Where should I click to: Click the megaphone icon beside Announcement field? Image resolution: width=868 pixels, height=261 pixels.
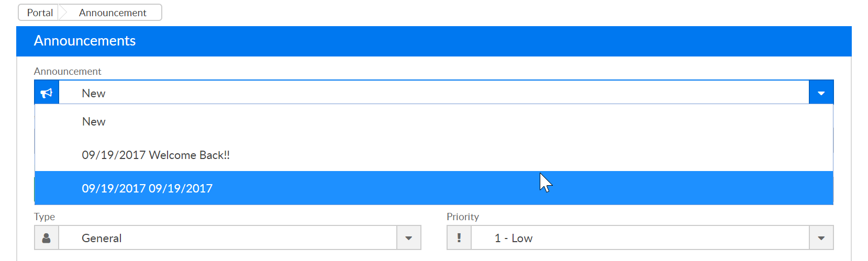(x=47, y=93)
